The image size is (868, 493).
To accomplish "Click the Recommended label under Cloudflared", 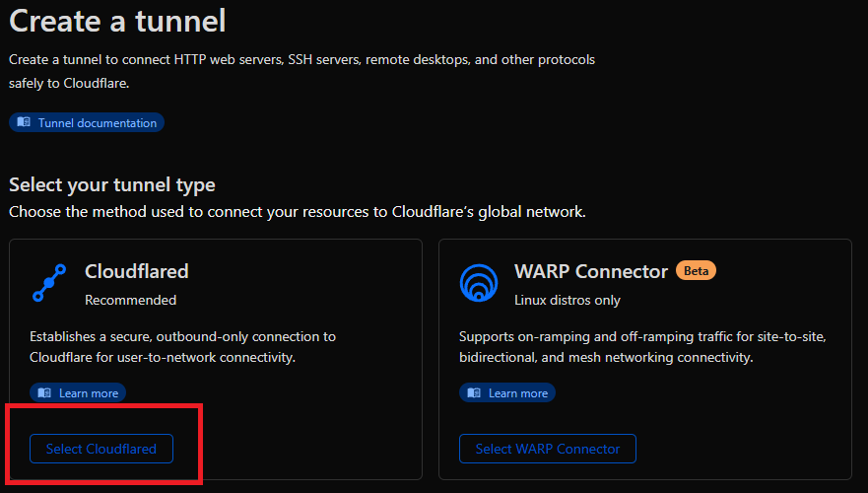I will click(x=130, y=300).
